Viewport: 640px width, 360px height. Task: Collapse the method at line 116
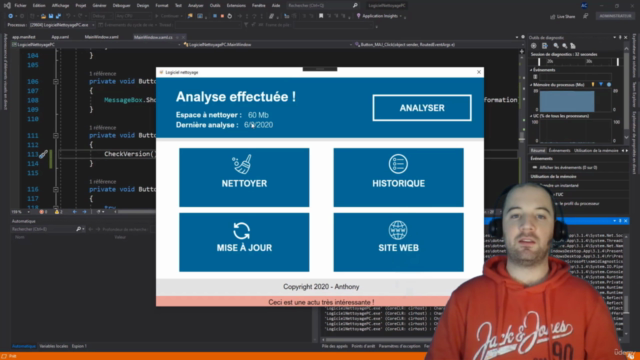pyautogui.click(x=56, y=189)
